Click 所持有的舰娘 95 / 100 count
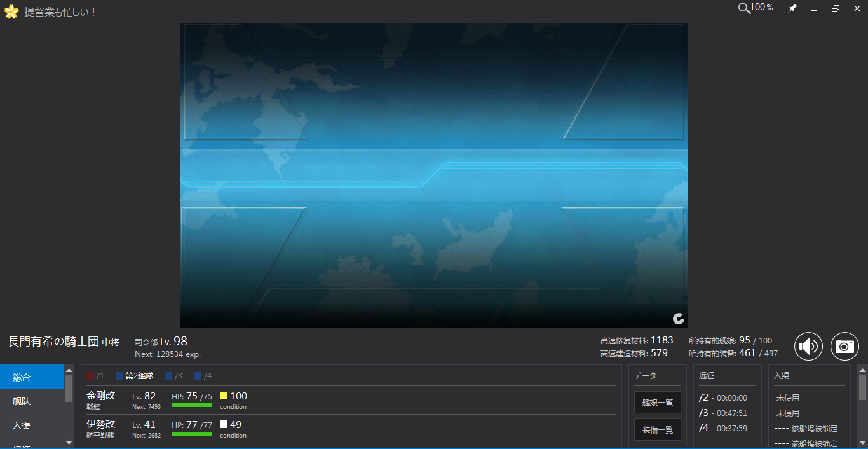This screenshot has height=449, width=868. pyautogui.click(x=731, y=340)
